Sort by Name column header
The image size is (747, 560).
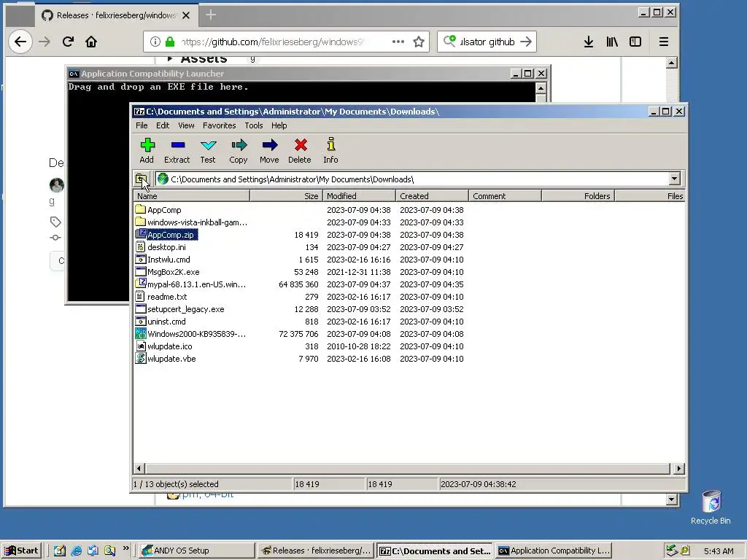(x=192, y=195)
